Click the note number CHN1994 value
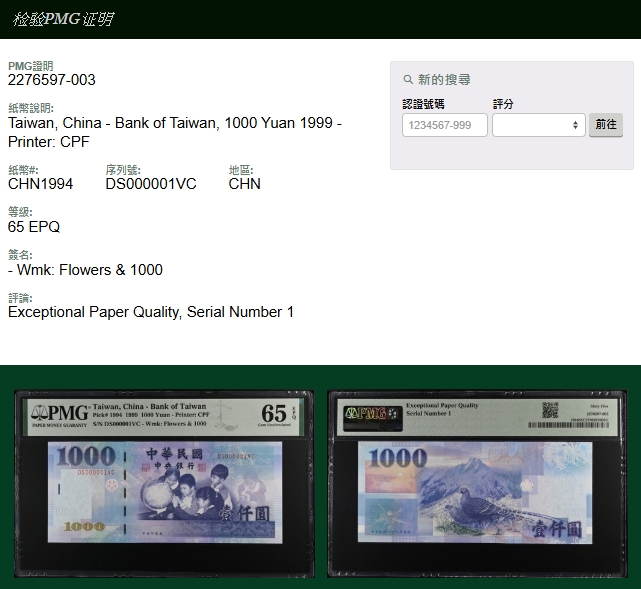This screenshot has width=641, height=589. pos(40,184)
